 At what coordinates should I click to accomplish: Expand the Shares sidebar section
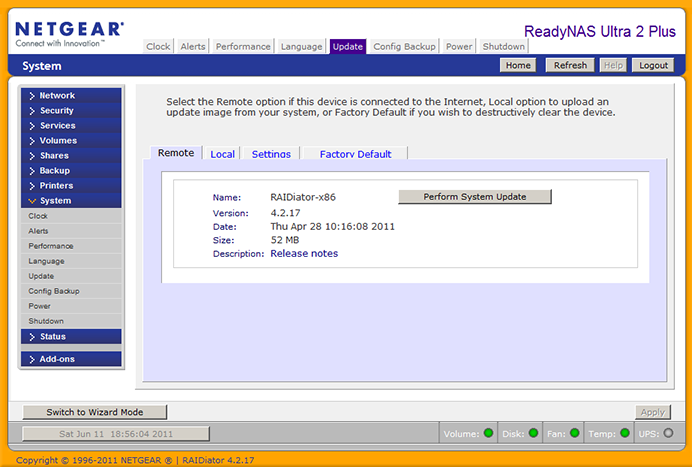click(x=71, y=155)
